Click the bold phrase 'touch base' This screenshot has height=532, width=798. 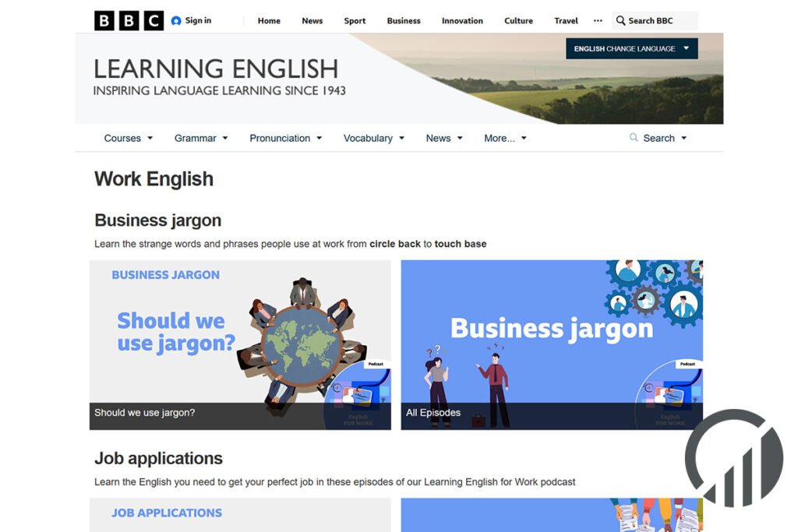(x=460, y=244)
